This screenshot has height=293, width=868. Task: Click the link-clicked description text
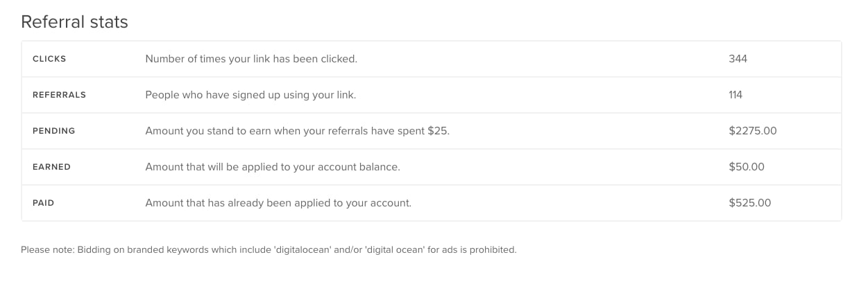click(251, 59)
